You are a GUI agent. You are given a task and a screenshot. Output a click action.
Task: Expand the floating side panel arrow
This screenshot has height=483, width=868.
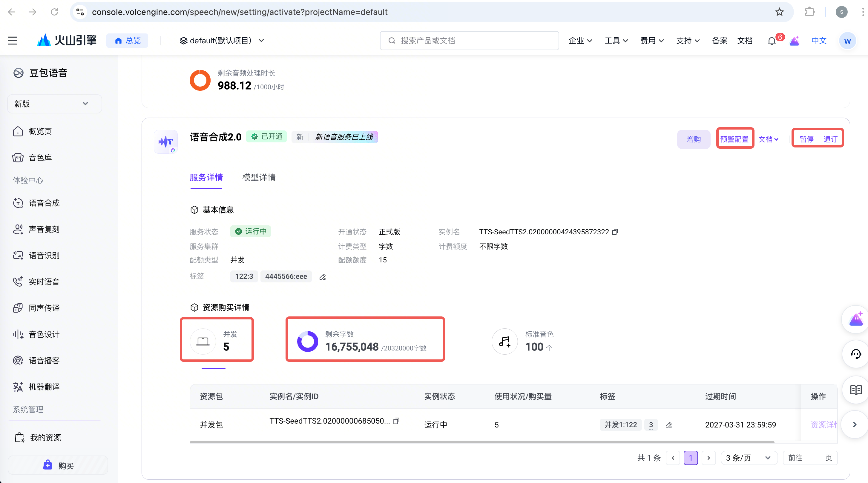(855, 424)
